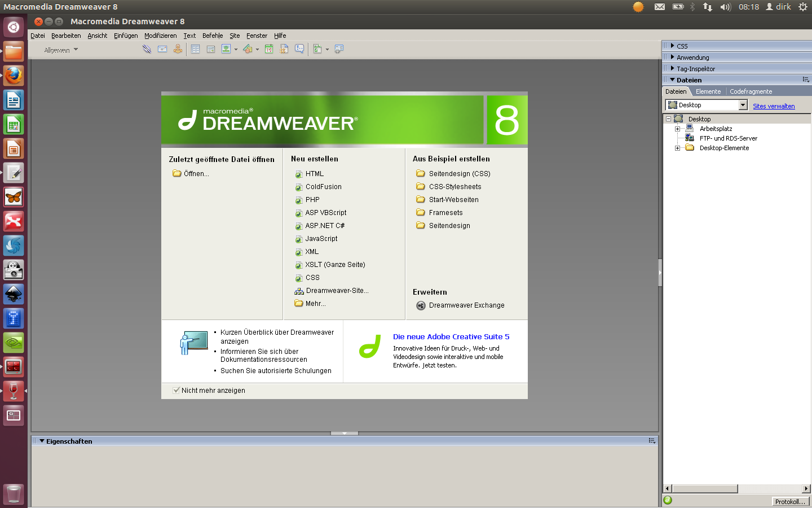Expand the Desktop-Elemente tree node
This screenshot has width=812, height=508.
pyautogui.click(x=677, y=148)
